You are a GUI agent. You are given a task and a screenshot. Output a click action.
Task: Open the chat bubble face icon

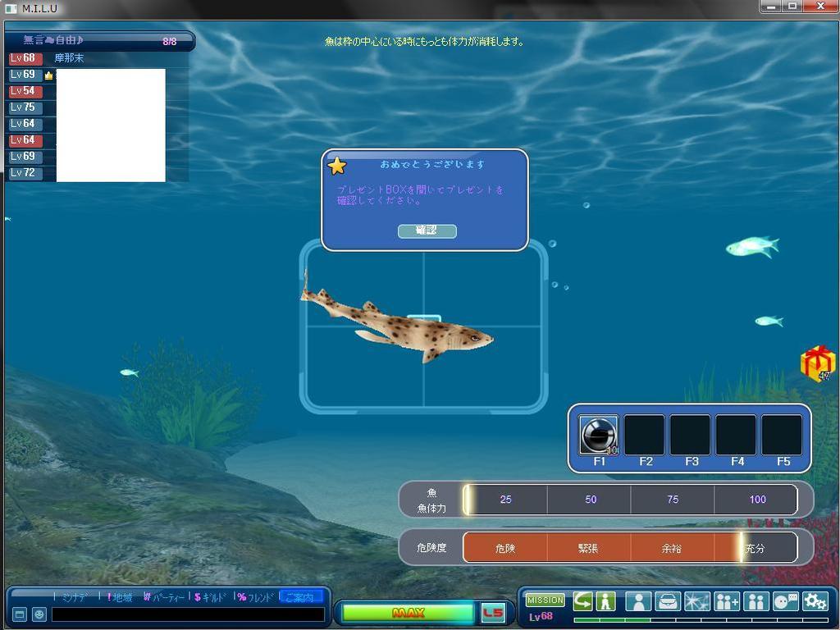(x=785, y=601)
